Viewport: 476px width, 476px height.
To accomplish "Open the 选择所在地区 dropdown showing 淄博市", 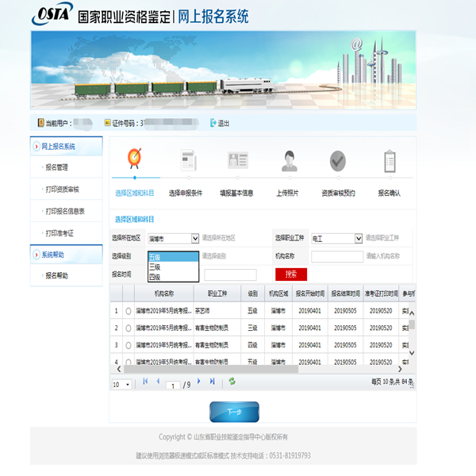I will (173, 239).
